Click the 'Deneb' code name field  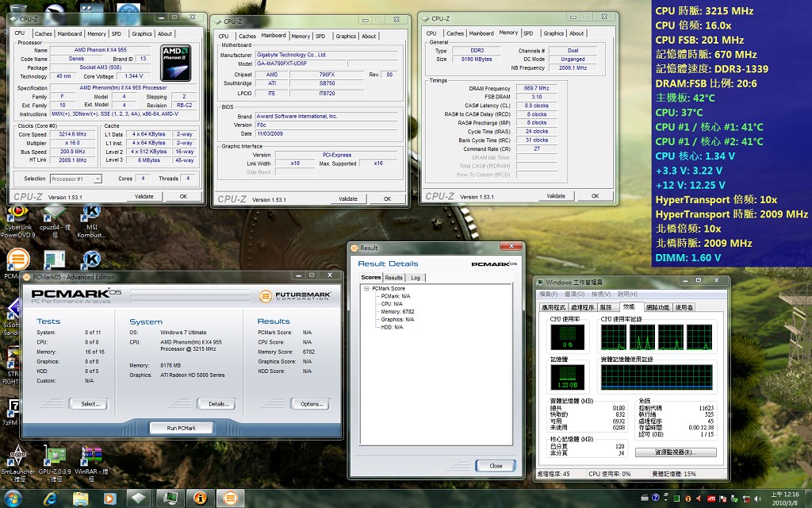coord(77,59)
